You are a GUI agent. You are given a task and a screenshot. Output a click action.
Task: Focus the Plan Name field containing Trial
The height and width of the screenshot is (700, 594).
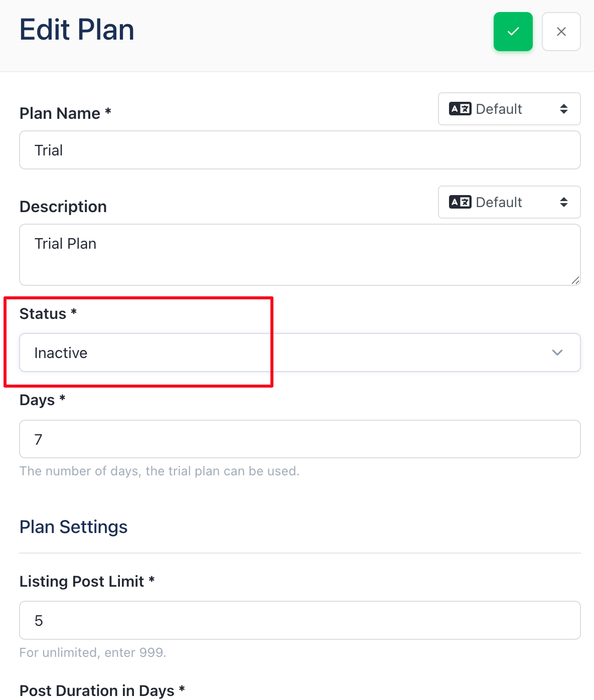[300, 150]
